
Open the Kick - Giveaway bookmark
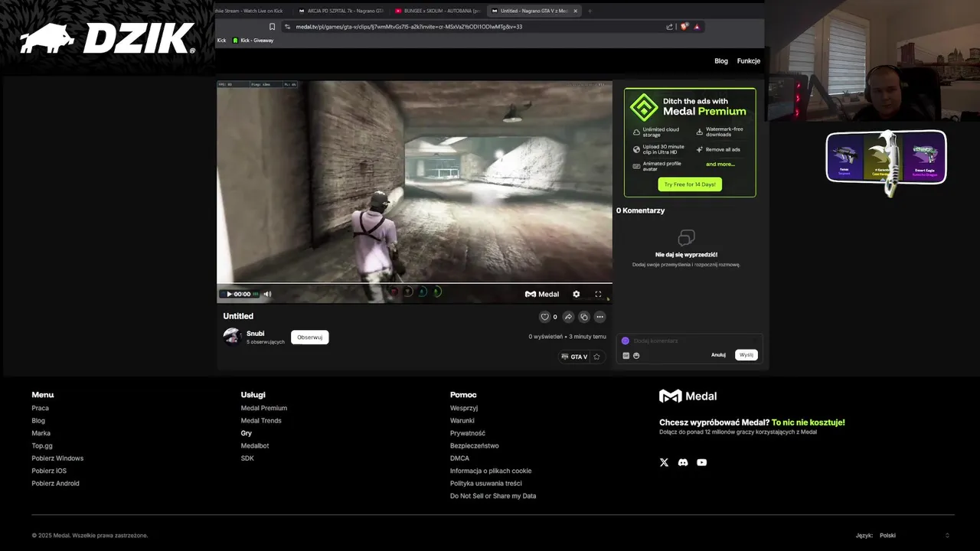[253, 41]
